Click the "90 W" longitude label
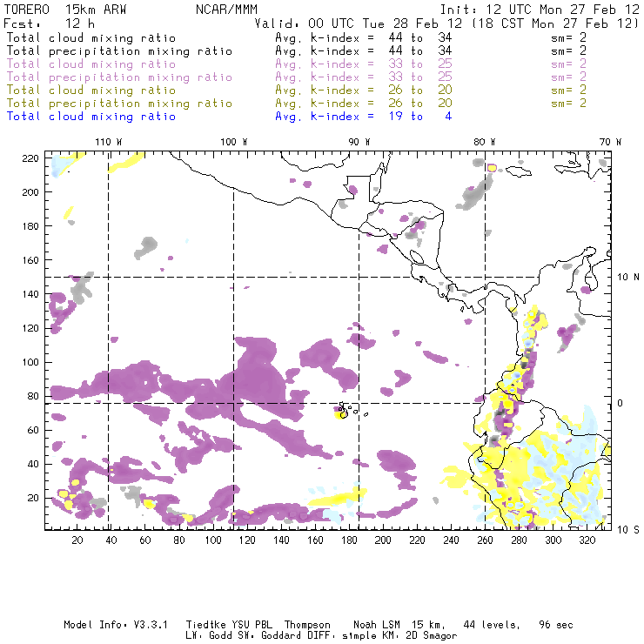The height and width of the screenshot is (644, 644). (x=359, y=142)
